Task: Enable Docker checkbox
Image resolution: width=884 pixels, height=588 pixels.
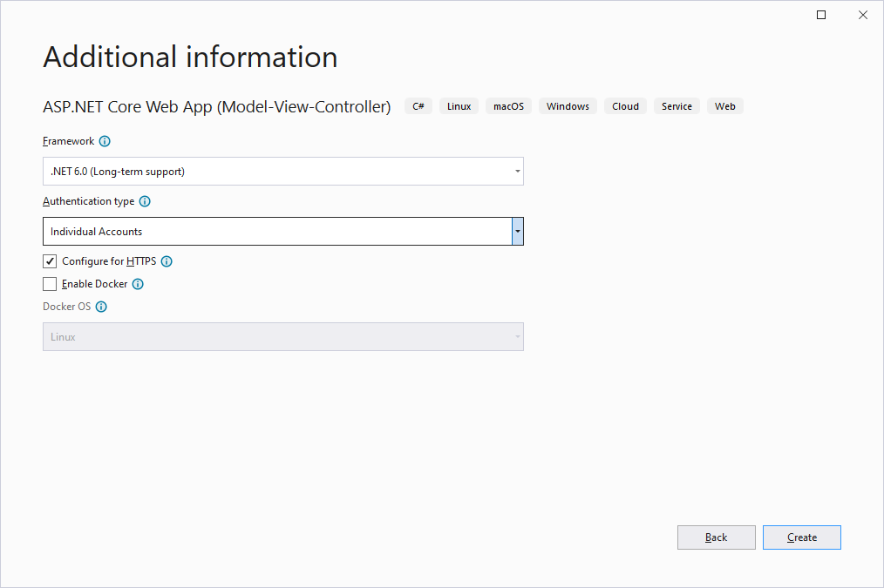Action: pyautogui.click(x=50, y=284)
